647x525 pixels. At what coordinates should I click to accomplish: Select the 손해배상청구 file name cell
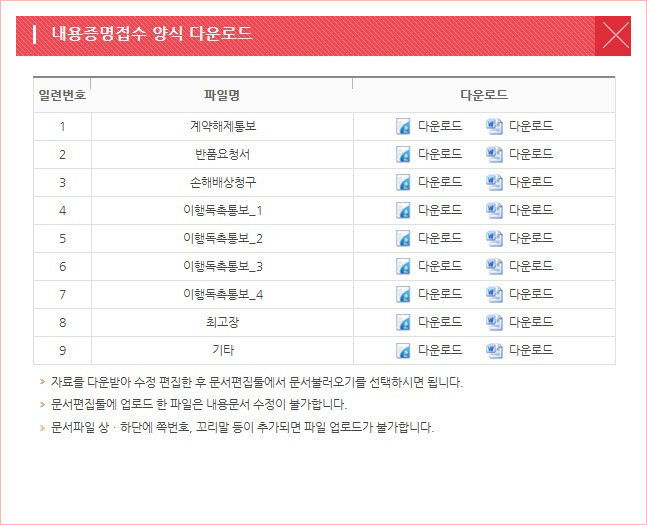coord(222,182)
